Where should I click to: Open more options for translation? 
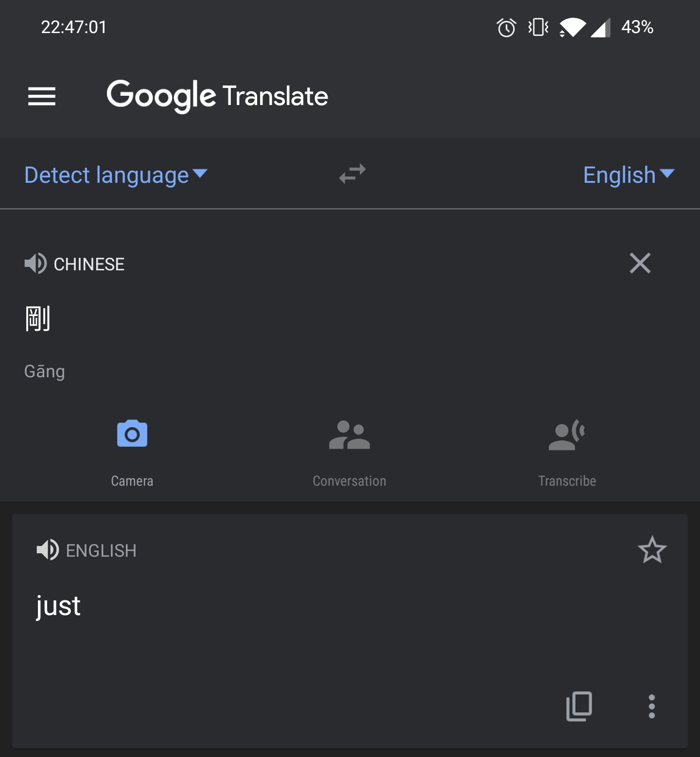(x=652, y=706)
